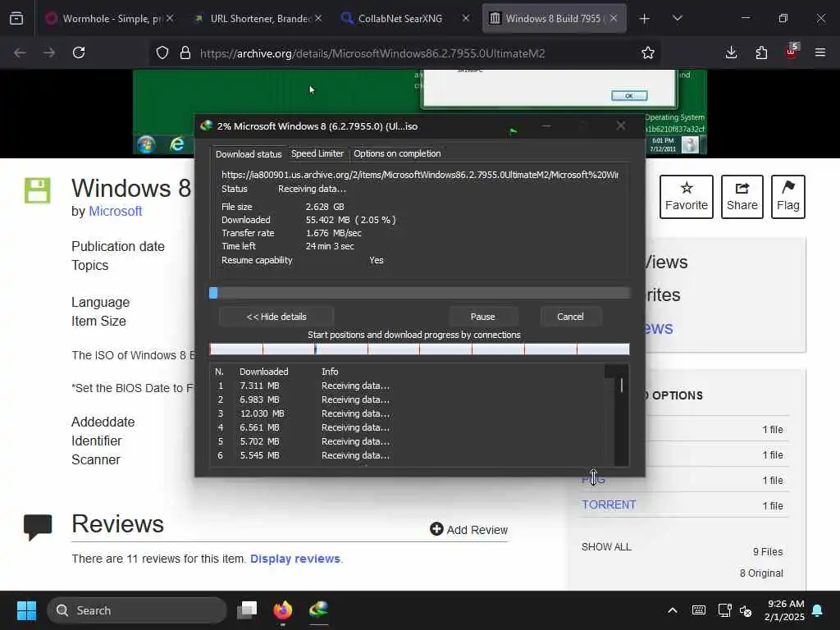Click Hide details button
Viewport: 840px width, 630px height.
click(x=276, y=317)
